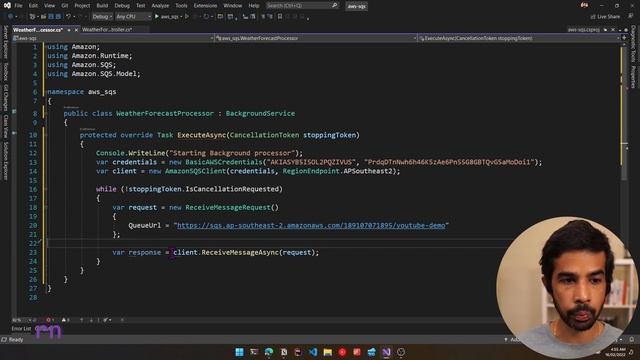Click the Search (Ctrl+Q) box
This screenshot has width=640, height=360.
point(302,6)
